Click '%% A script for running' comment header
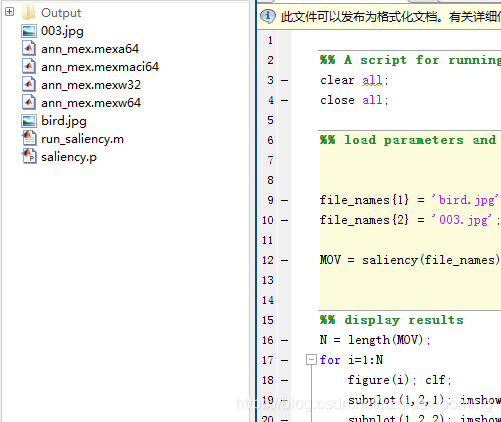Viewport: 501px width, 422px height. tap(410, 60)
